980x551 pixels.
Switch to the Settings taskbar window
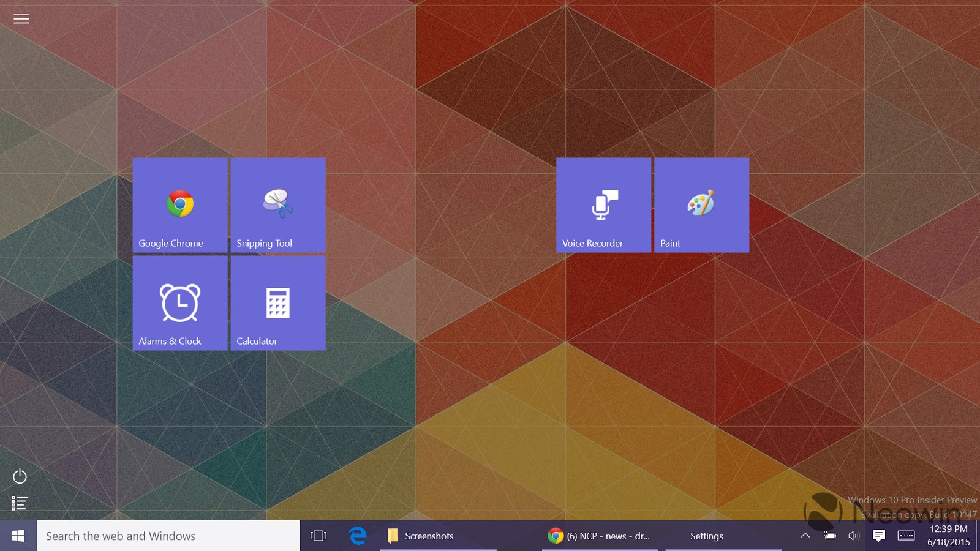click(x=724, y=536)
